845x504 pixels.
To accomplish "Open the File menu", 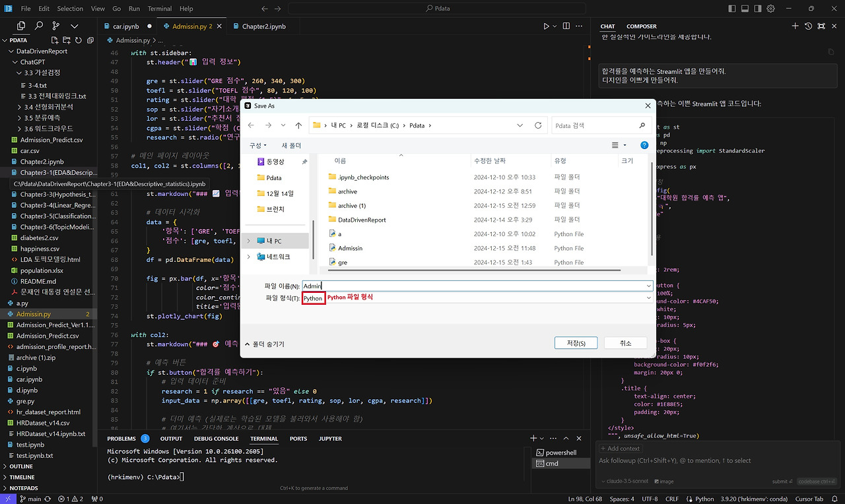I will tap(26, 9).
